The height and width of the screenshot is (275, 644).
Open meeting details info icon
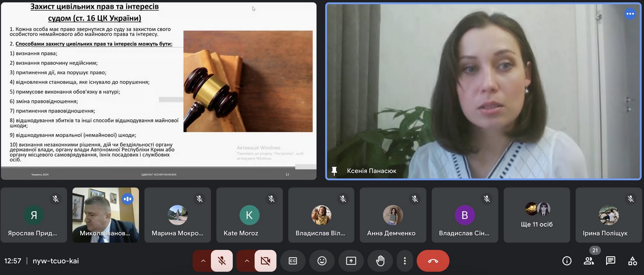click(567, 261)
